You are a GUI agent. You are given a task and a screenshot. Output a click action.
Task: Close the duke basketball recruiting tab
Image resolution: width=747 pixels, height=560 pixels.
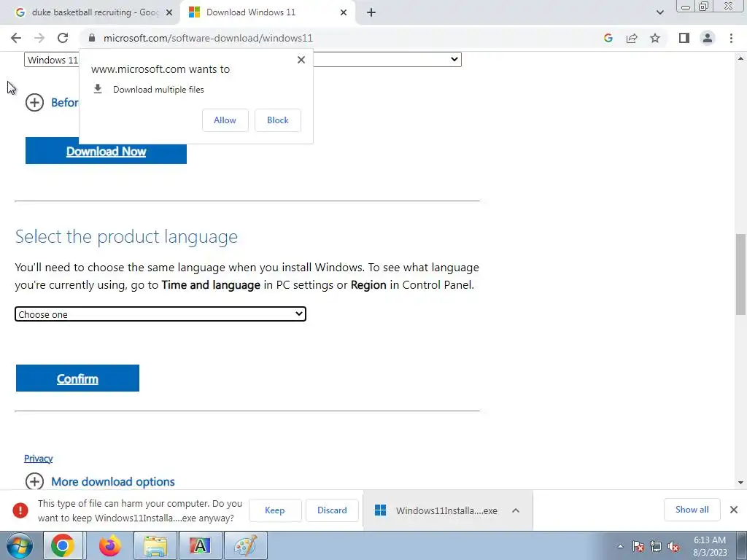point(169,12)
